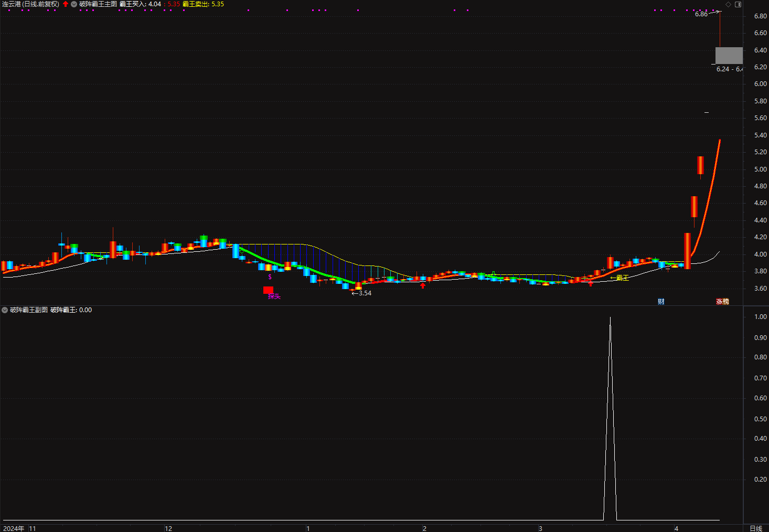
Task: Click the tall red candle at 5.00 level
Action: 700,165
